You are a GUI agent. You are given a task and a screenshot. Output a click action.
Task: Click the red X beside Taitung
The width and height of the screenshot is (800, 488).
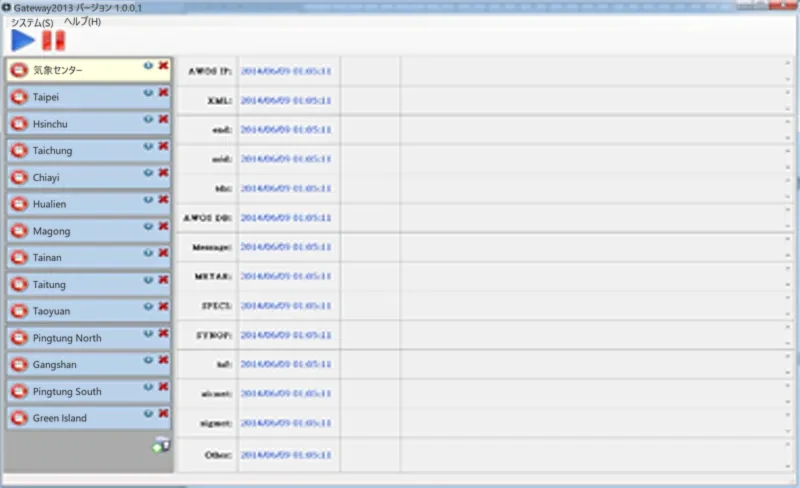pyautogui.click(x=163, y=280)
